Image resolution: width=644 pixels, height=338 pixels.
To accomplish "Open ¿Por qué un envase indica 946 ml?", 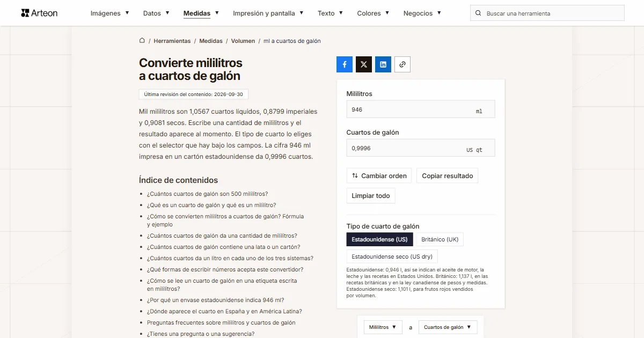I will 216,300.
